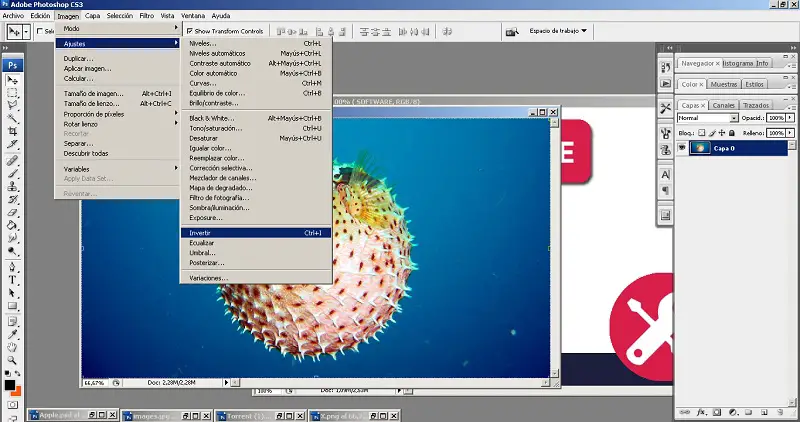Choose Curvas from Ajustes submenu
The width and height of the screenshot is (800, 422).
pos(256,83)
